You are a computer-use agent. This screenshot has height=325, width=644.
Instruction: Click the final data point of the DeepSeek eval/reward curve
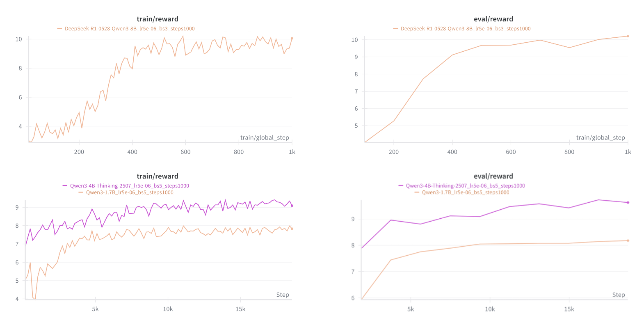pyautogui.click(x=628, y=36)
